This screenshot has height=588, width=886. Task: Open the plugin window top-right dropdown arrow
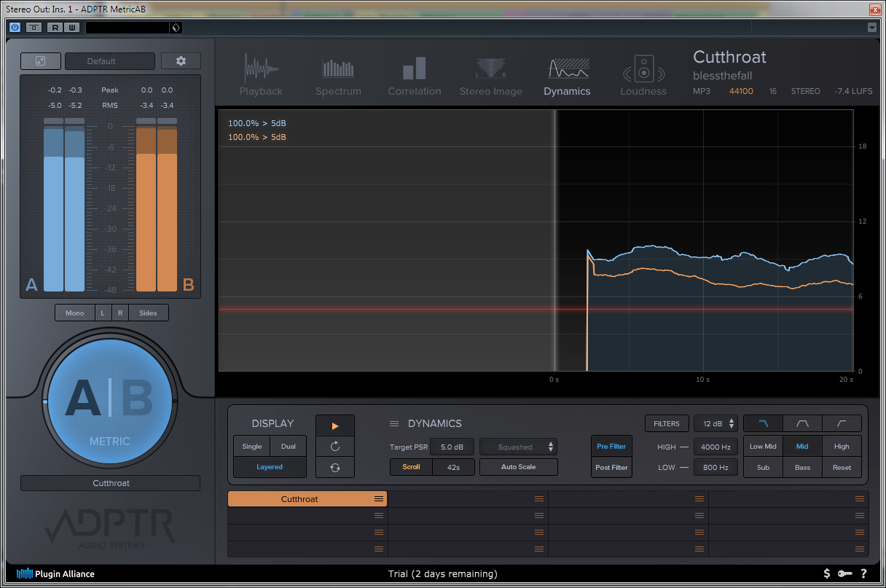[872, 28]
